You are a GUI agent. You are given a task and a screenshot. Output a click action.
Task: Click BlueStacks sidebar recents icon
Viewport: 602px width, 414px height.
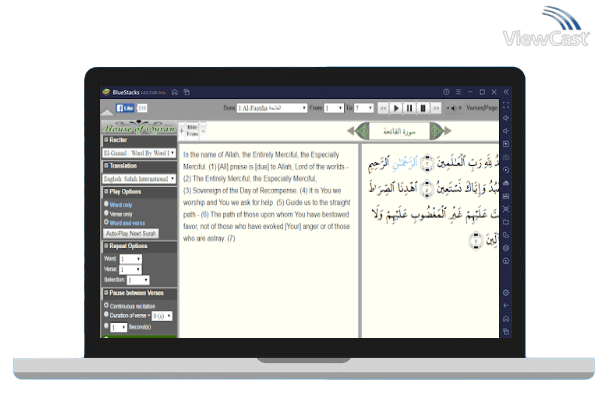tap(506, 332)
